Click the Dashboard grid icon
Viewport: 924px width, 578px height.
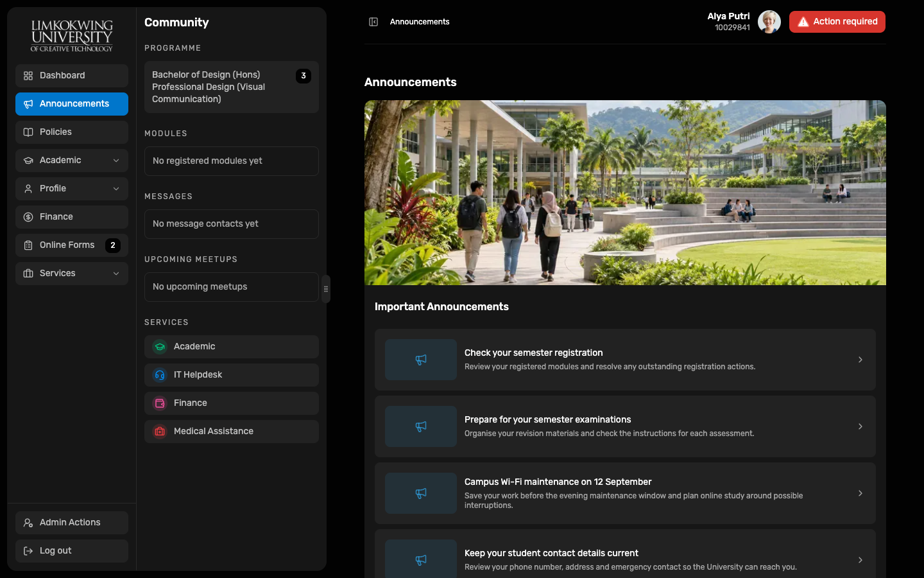(x=28, y=76)
